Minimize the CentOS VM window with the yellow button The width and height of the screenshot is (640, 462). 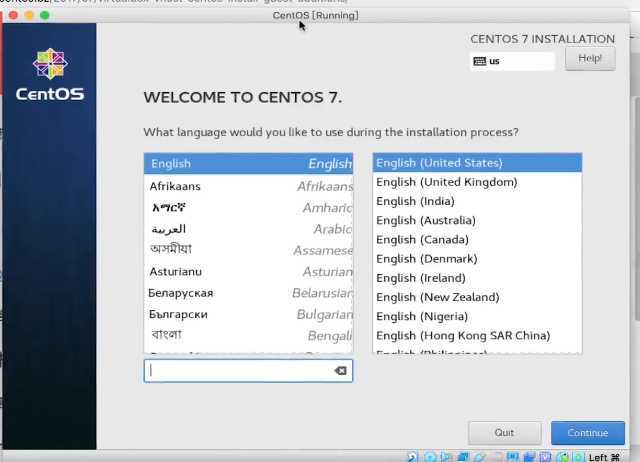click(29, 16)
